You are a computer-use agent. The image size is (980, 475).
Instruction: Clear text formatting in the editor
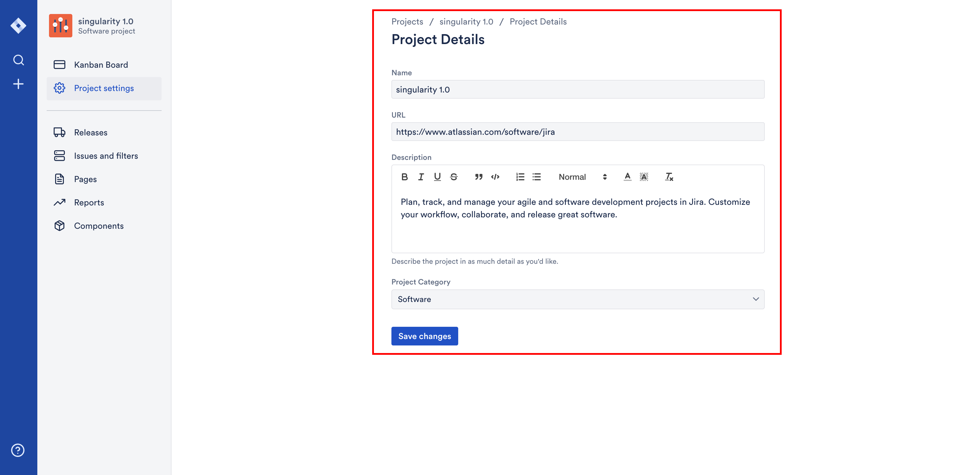pyautogui.click(x=669, y=177)
